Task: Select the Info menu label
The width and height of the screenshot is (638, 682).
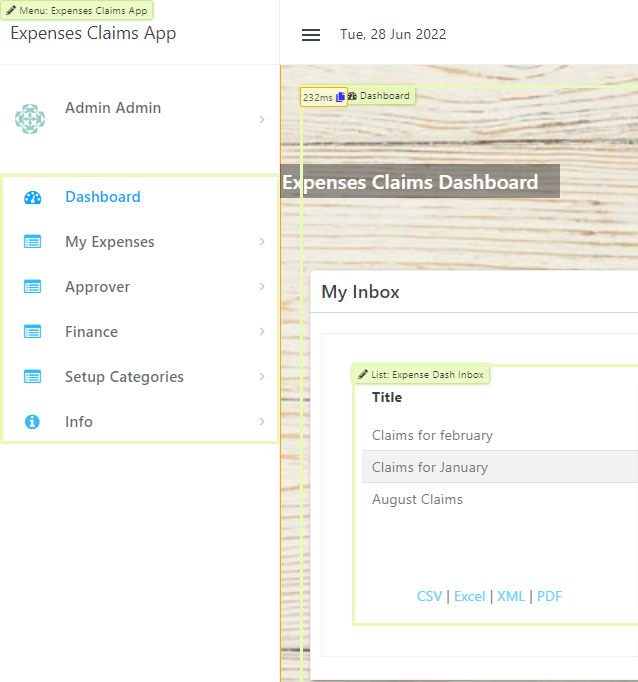Action: (x=79, y=422)
